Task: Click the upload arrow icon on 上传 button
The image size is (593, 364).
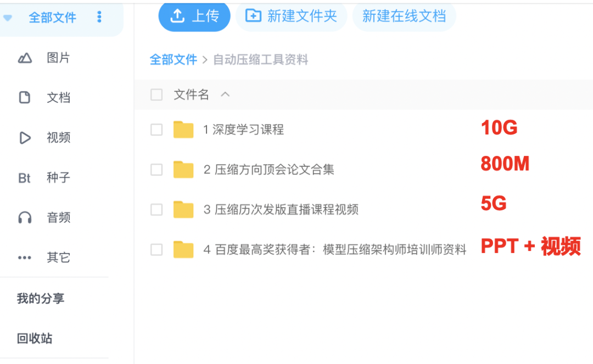Action: pyautogui.click(x=178, y=16)
